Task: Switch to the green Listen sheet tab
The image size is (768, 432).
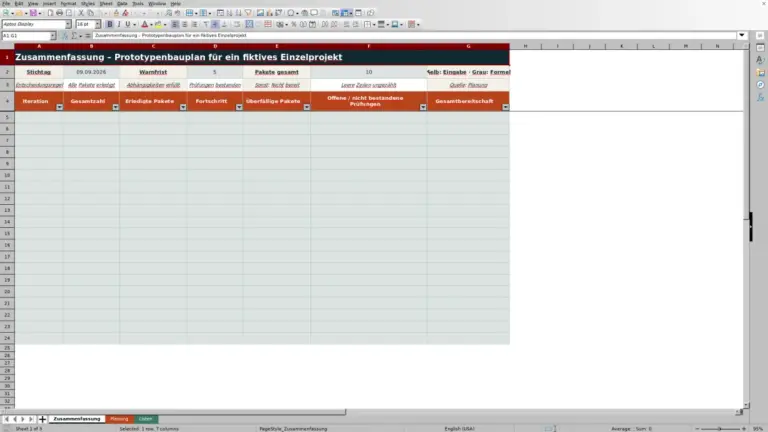Action: (145, 419)
